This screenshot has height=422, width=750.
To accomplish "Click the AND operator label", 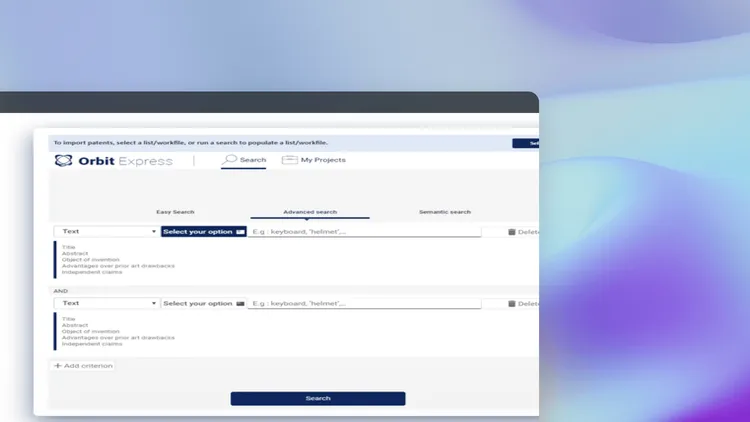I will point(61,291).
